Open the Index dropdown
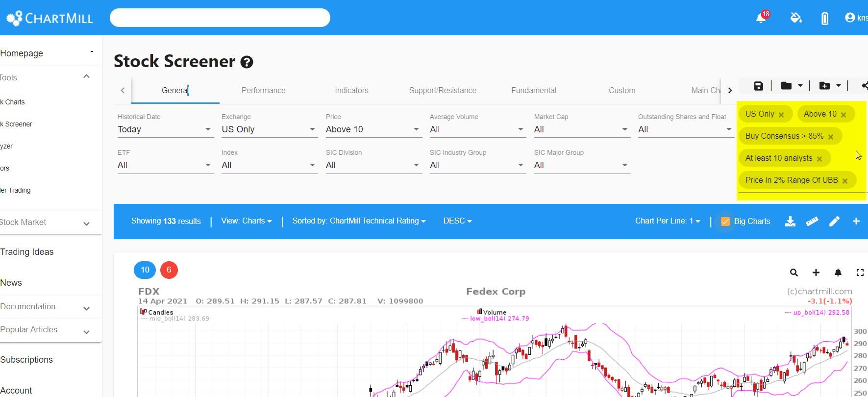This screenshot has width=868, height=397. [x=269, y=165]
